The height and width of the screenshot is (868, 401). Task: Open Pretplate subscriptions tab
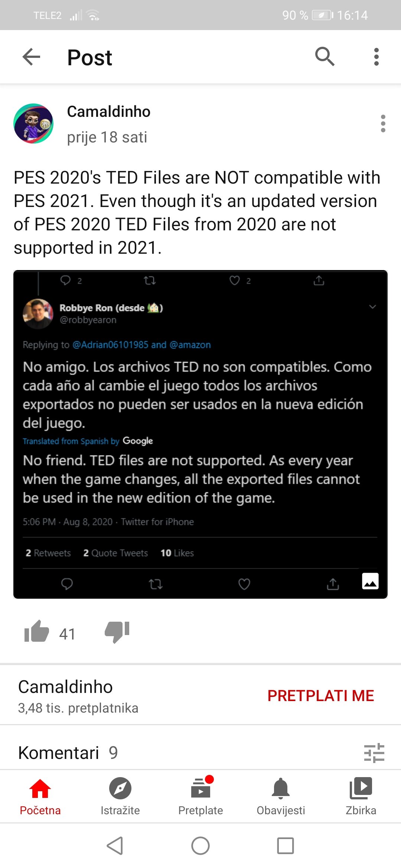(200, 796)
